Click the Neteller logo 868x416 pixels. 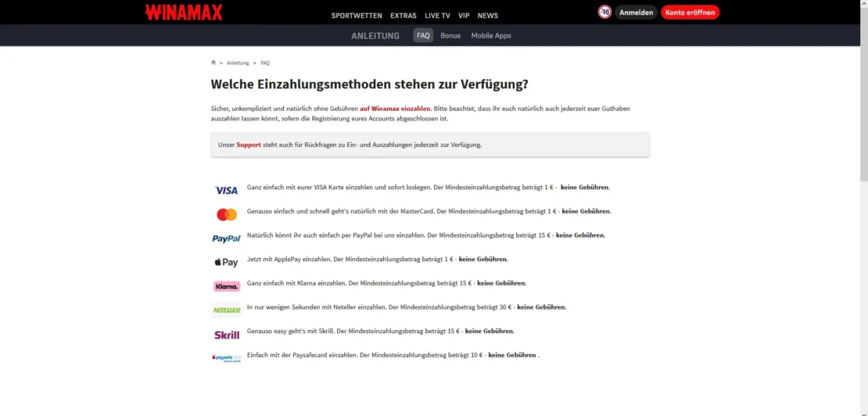227,310
